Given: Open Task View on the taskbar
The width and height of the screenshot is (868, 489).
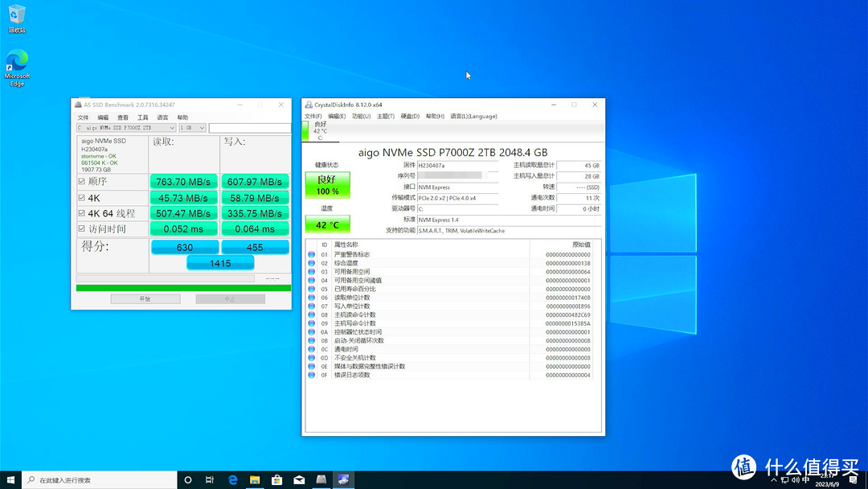Looking at the screenshot, I should 210,480.
